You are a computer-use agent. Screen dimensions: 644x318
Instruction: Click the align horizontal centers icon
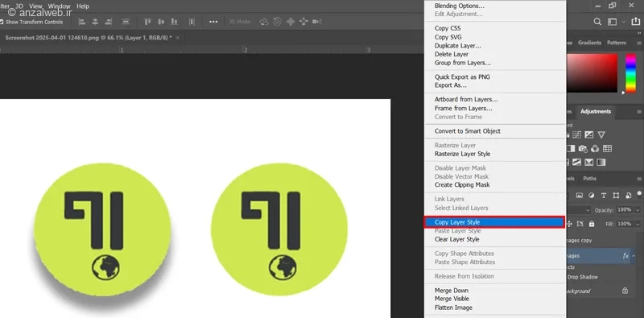click(95, 22)
